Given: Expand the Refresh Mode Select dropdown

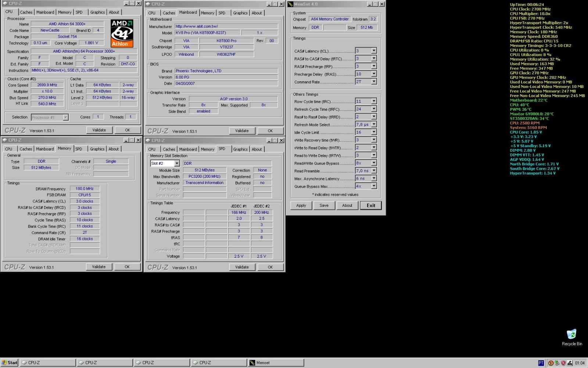Looking at the screenshot, I should tap(374, 124).
